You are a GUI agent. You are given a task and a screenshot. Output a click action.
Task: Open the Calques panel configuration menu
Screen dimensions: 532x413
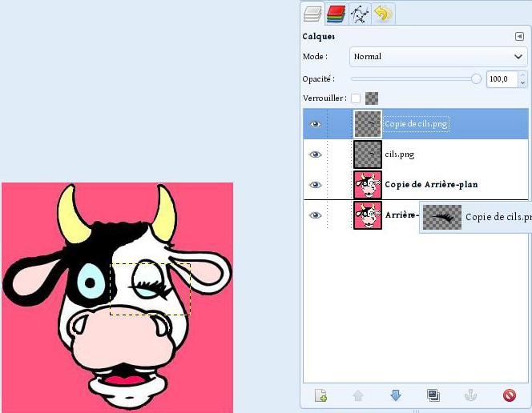pos(519,37)
